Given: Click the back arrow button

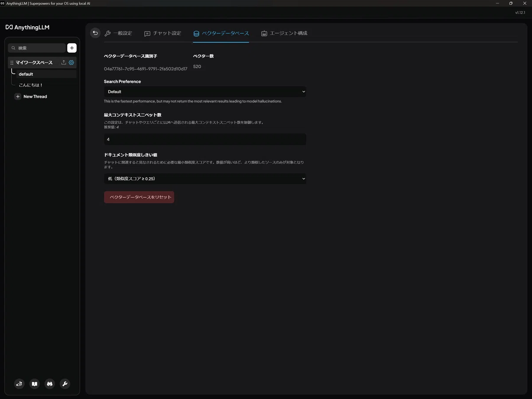Looking at the screenshot, I should pyautogui.click(x=95, y=33).
